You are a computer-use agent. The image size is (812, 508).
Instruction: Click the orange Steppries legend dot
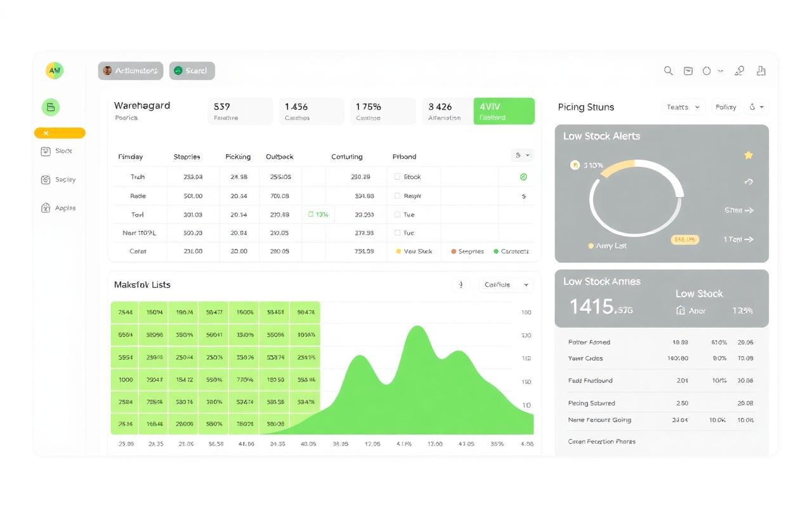454,251
